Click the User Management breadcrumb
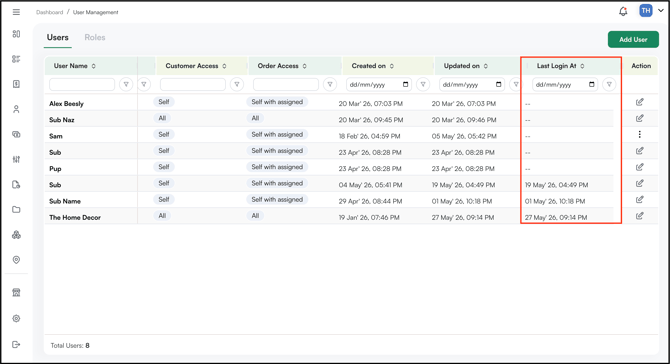The image size is (670, 364). tap(96, 12)
